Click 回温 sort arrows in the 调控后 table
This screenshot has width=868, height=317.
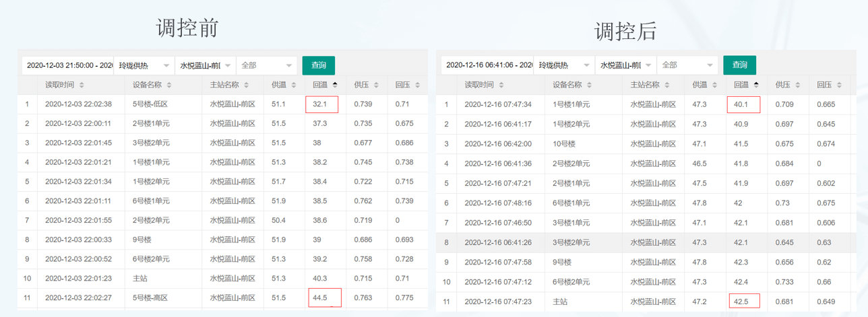756,85
